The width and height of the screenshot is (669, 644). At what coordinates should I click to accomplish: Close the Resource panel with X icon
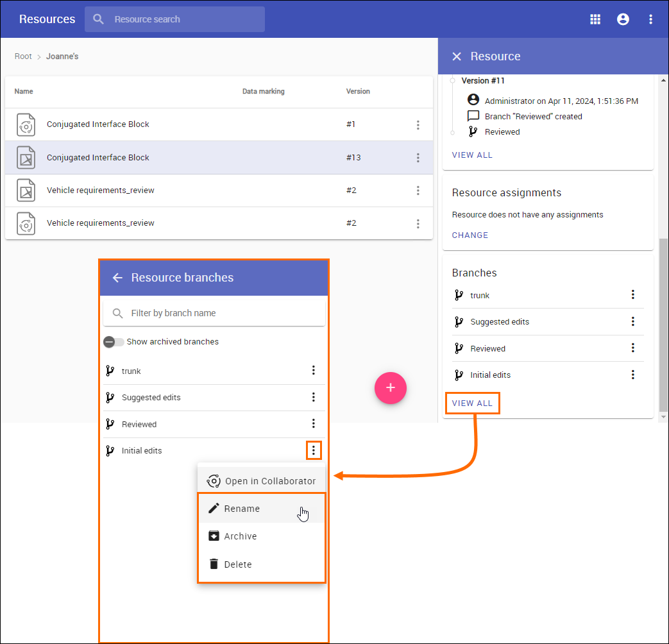457,56
